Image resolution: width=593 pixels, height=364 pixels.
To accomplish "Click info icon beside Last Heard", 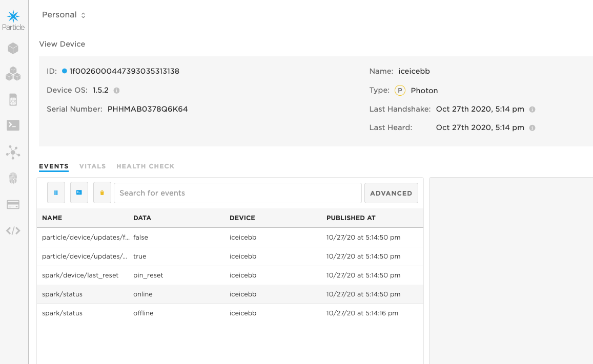I will 532,128.
